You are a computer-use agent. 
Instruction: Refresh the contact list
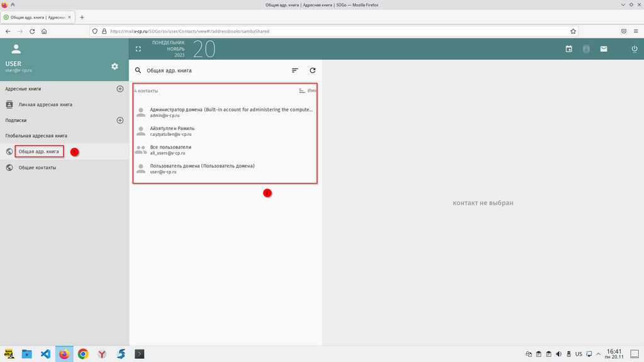coord(312,70)
